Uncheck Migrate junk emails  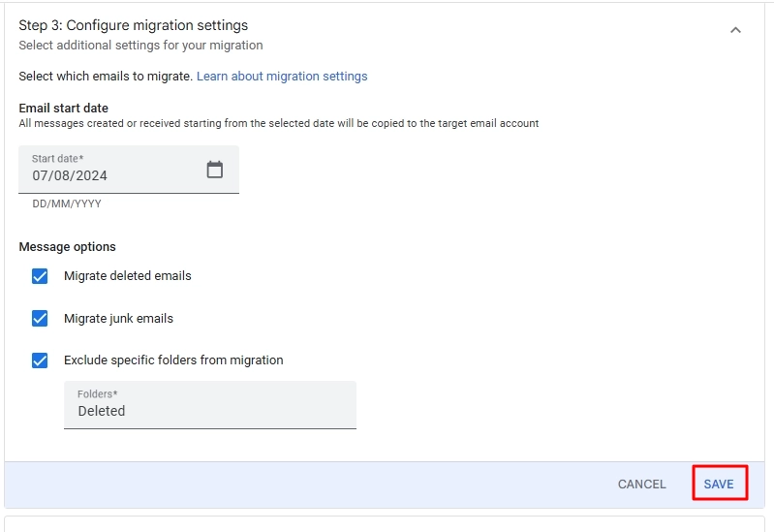40,319
